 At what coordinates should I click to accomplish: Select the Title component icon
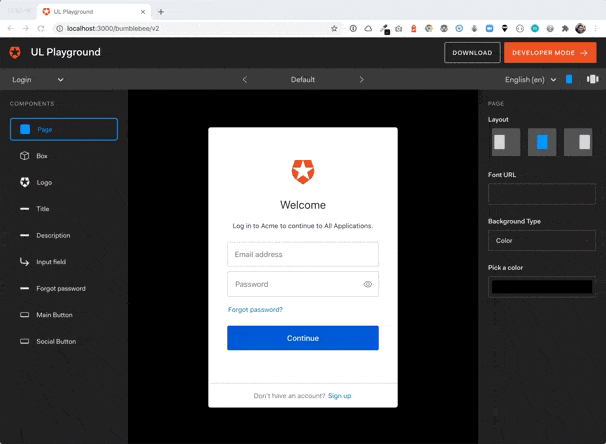pyautogui.click(x=24, y=209)
